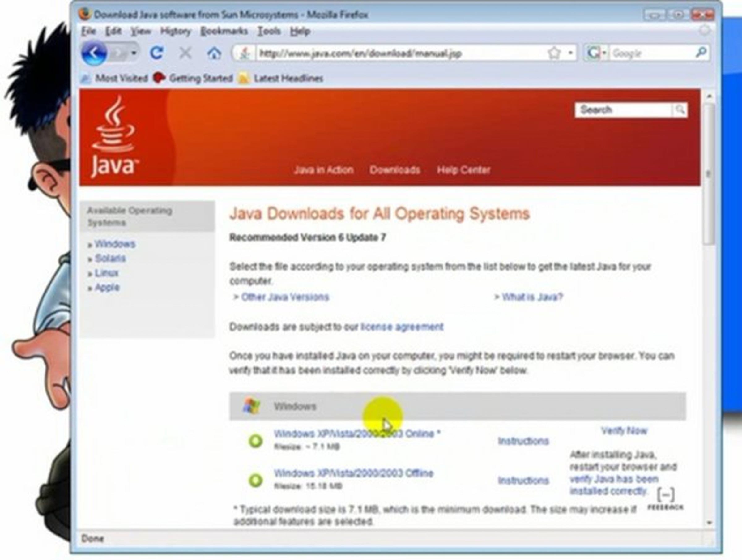Screen dimensions: 742x560
Task: Click the Stop loading X icon
Action: (185, 53)
